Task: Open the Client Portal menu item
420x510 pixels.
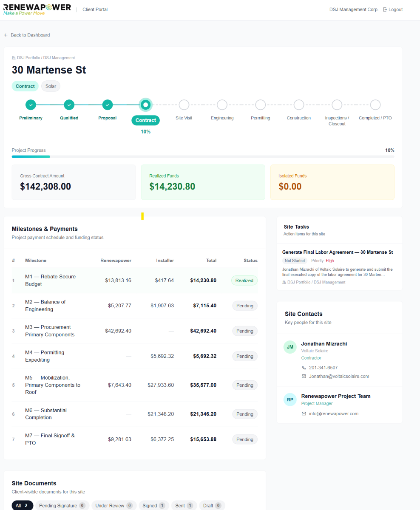Action: point(95,9)
